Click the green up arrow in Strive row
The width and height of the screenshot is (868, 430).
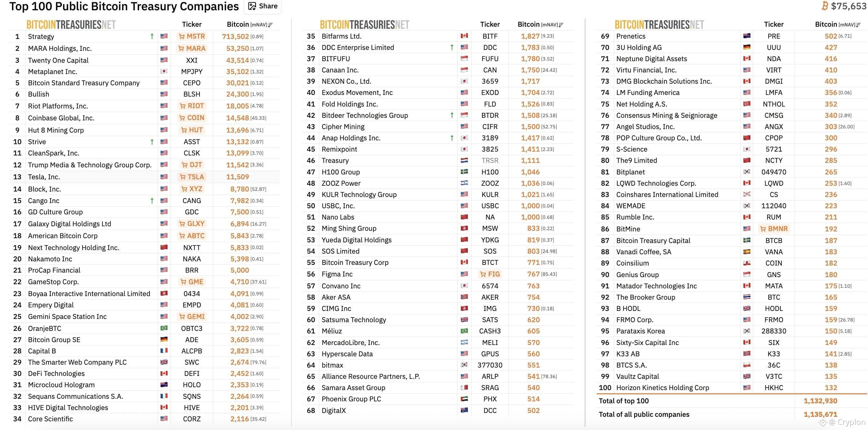(152, 142)
